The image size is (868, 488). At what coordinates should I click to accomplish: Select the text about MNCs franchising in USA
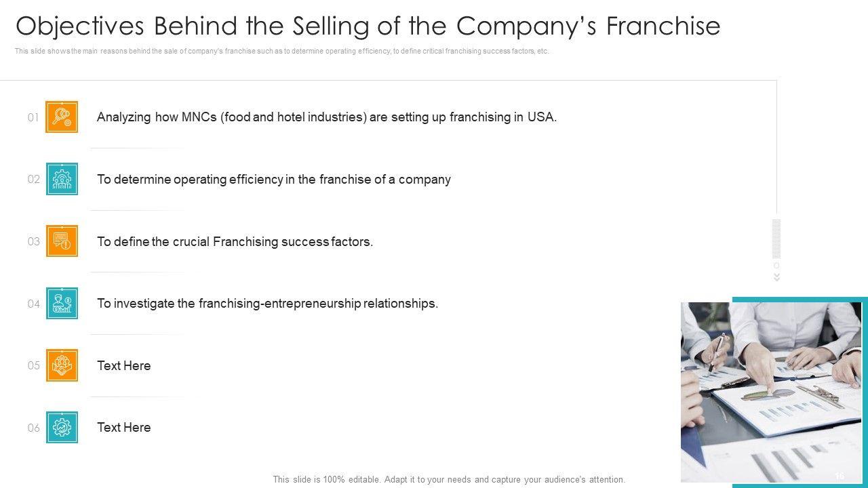[327, 117]
